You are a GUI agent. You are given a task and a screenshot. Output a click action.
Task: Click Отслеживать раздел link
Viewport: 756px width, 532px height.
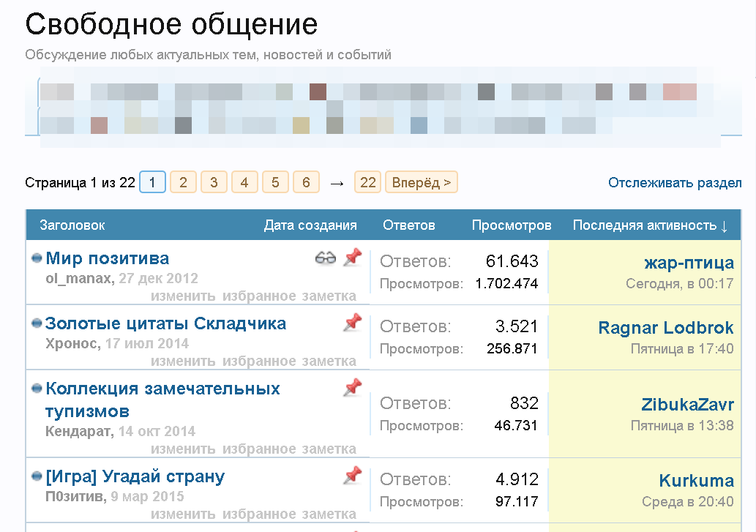click(675, 183)
